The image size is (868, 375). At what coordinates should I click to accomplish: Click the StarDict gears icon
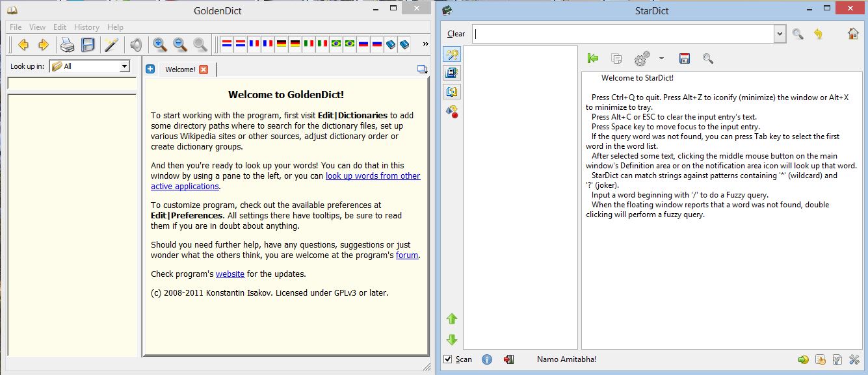point(642,58)
